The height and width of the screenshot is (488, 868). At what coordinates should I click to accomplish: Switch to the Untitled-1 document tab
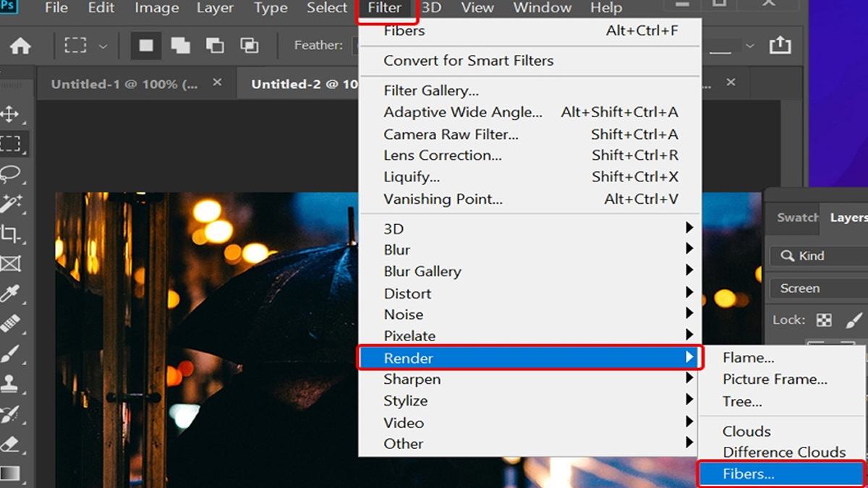point(124,84)
